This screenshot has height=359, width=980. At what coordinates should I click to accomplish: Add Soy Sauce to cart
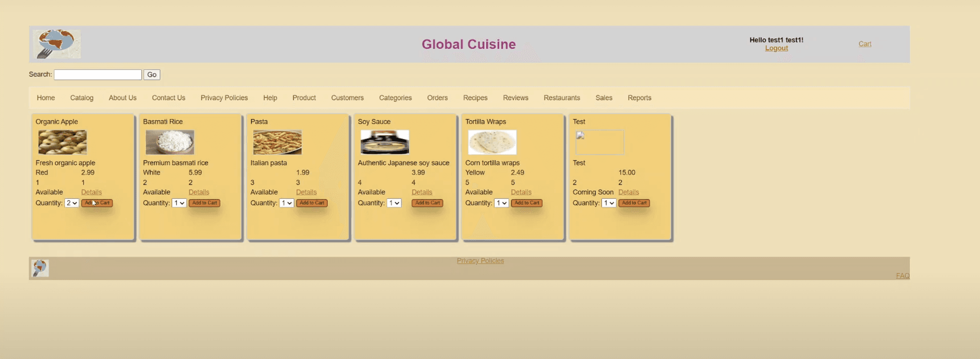pos(427,203)
